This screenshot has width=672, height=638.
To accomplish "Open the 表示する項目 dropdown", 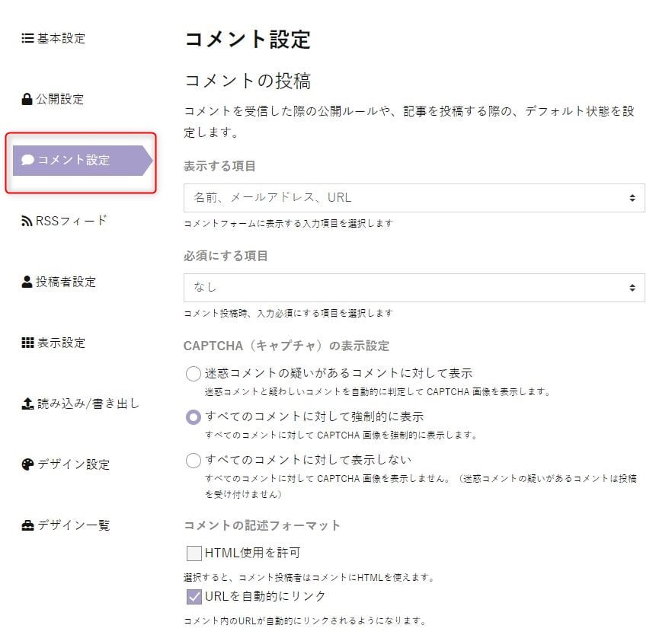I will (414, 198).
